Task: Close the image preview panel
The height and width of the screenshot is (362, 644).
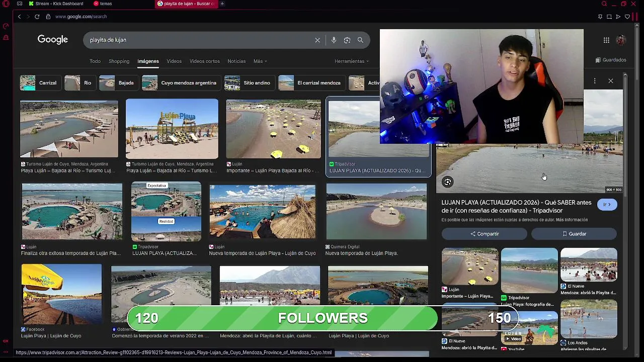Action: [x=611, y=81]
